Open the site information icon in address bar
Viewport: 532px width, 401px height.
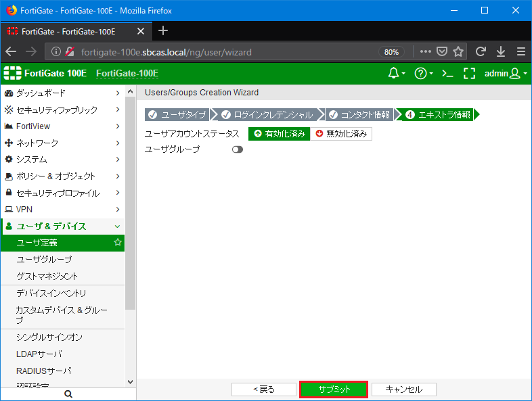click(56, 52)
